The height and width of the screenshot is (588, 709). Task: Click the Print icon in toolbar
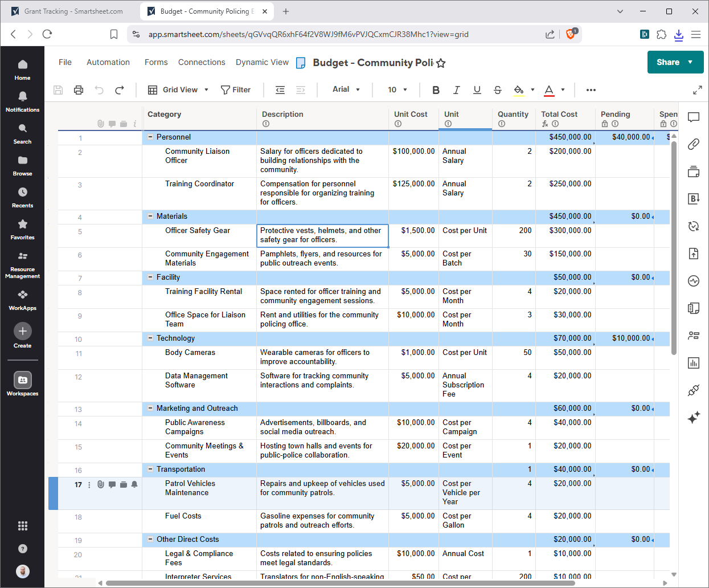[x=79, y=90]
